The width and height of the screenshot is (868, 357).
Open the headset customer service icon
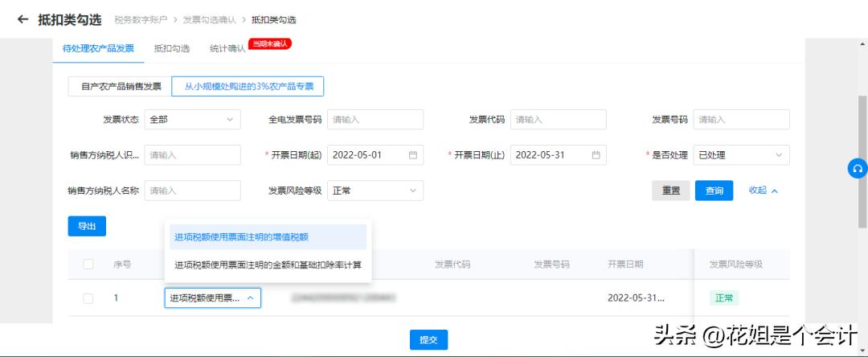tap(858, 168)
